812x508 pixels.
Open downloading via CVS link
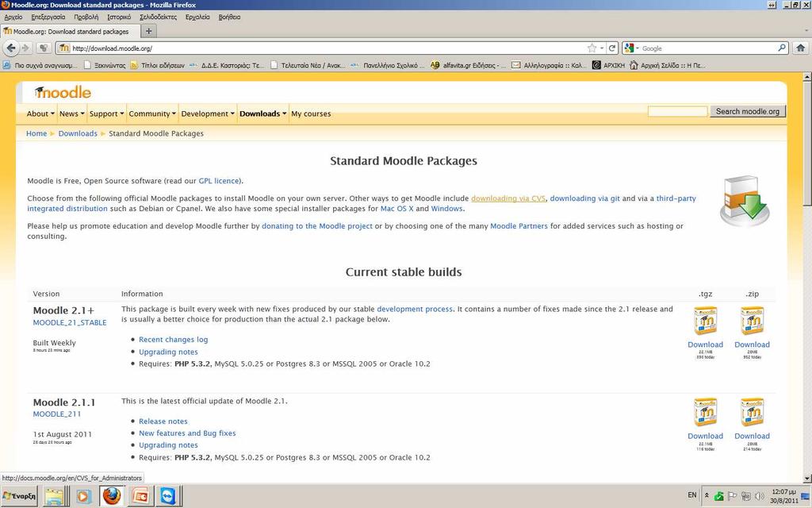tap(508, 198)
